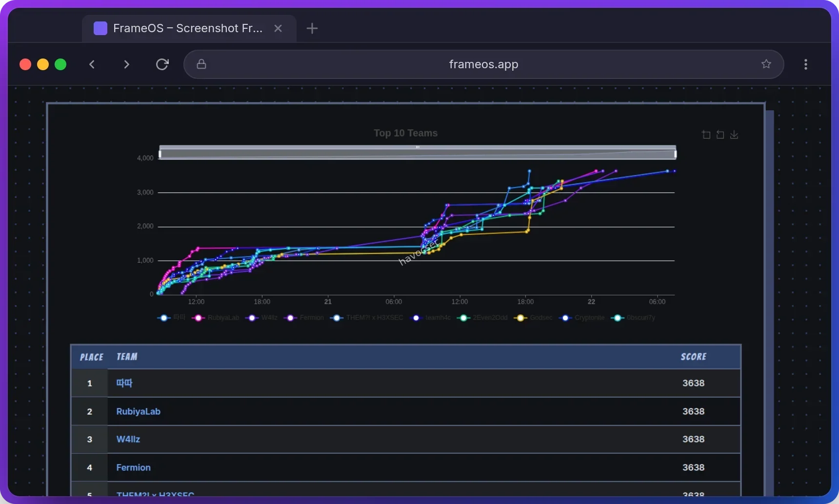The width and height of the screenshot is (839, 504).
Task: View site security via the padlock icon
Action: click(x=200, y=64)
